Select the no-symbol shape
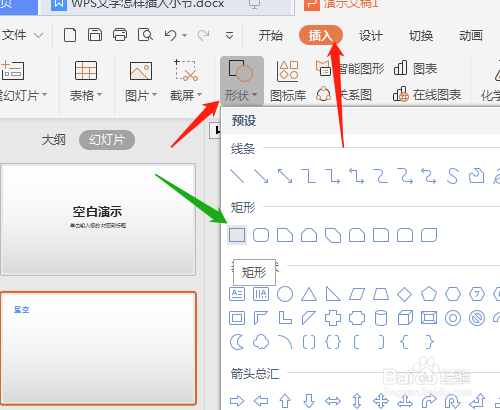Image resolution: width=500 pixels, height=410 pixels. 477,318
